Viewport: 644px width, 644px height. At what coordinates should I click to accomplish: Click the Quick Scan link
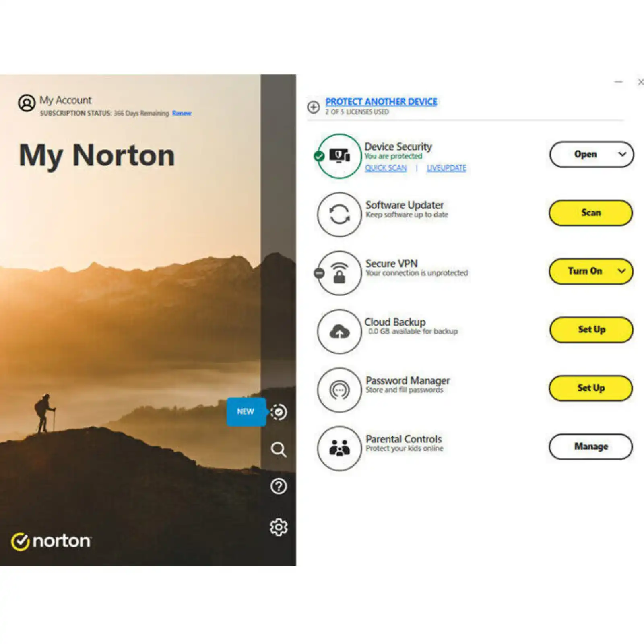(x=386, y=168)
